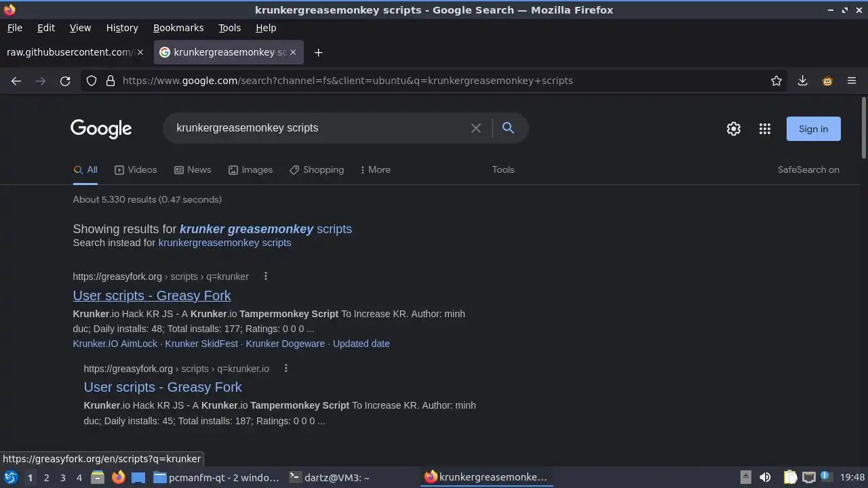Switch to dartz@VM3 terminal taskbar window
This screenshot has height=488, width=868.
tap(330, 477)
